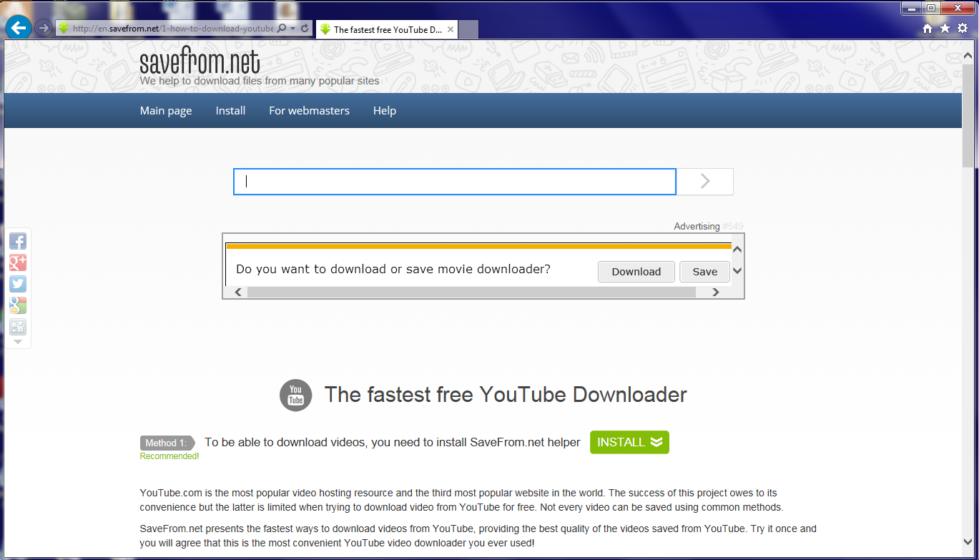Click the 'Advertising' label above the ad
This screenshot has width=979, height=560.
pos(697,227)
